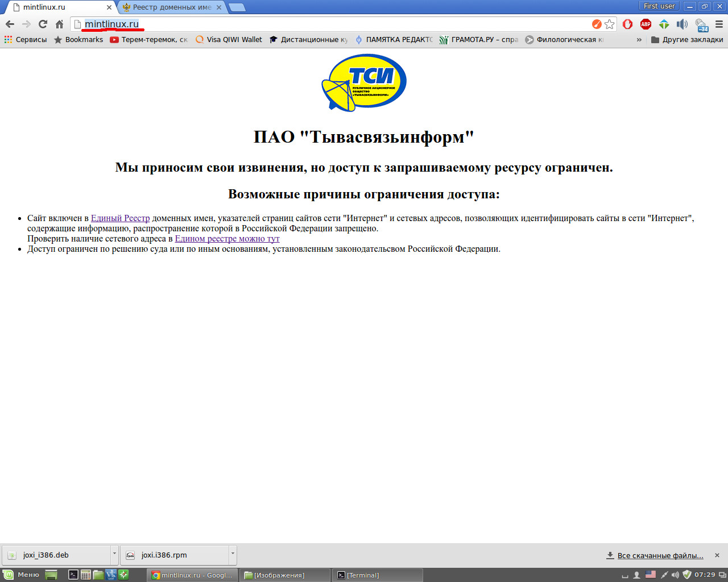Expand options for joxi_i386.deb download
Screen dimensions: 728x582
click(x=114, y=554)
